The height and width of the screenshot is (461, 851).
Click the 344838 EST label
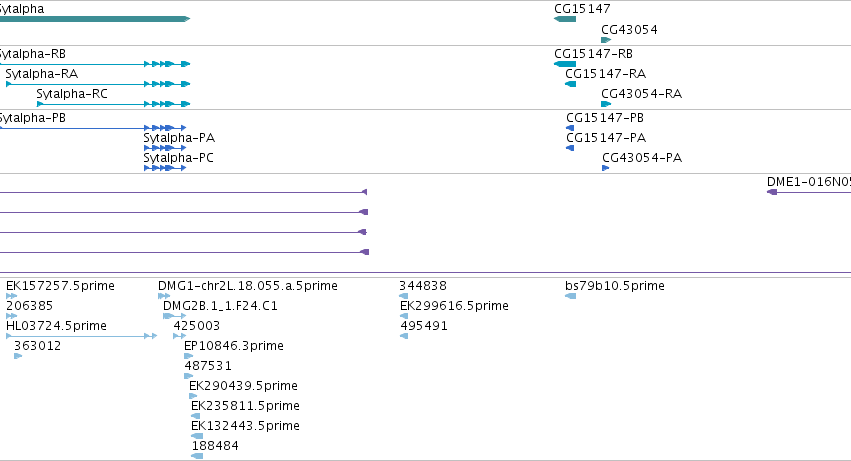click(x=423, y=286)
